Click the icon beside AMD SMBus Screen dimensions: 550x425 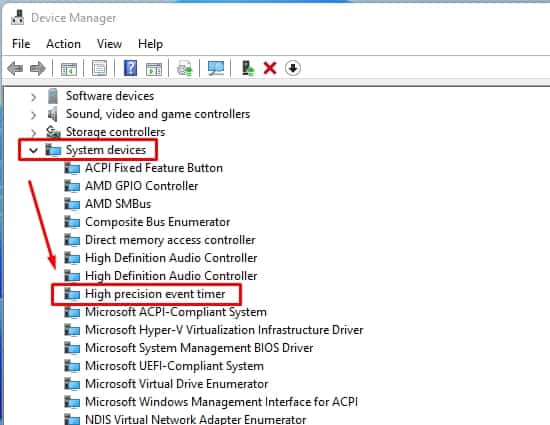72,204
